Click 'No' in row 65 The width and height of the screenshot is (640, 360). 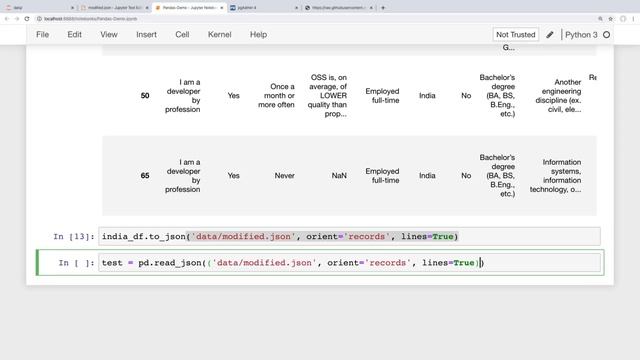pyautogui.click(x=466, y=176)
